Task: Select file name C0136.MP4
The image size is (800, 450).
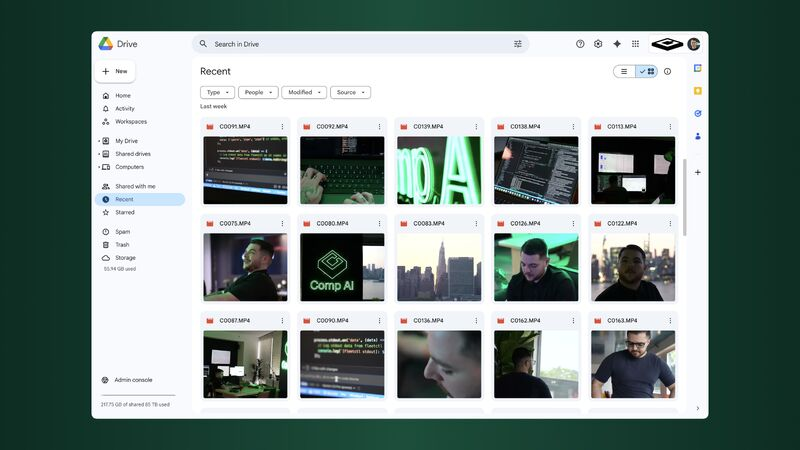Action: pos(428,320)
